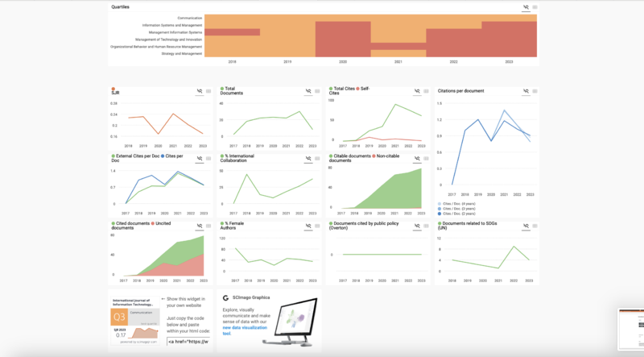This screenshot has width=644, height=357.
Task: Toggle Self-Cites series in legend
Action: click(364, 88)
